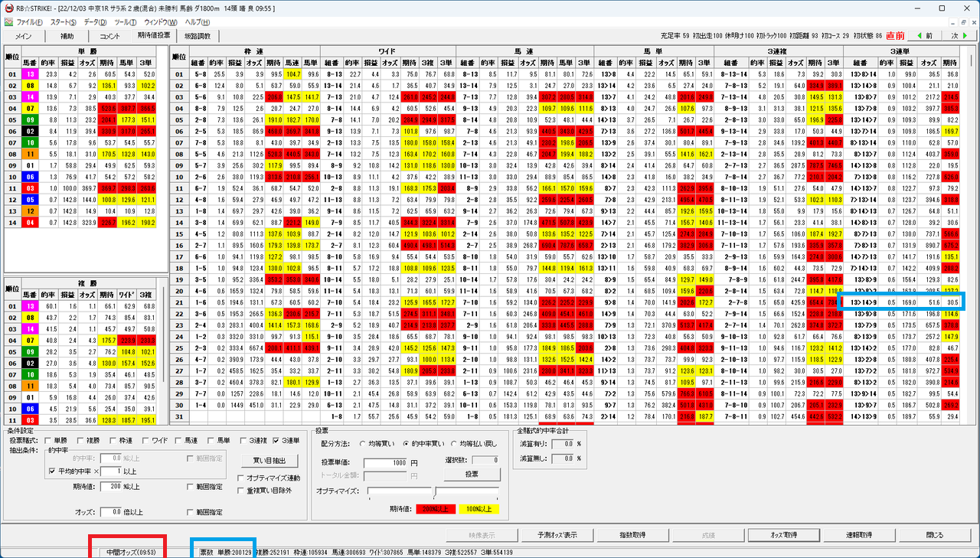Toggle the 平均的中率 checkbox
This screenshot has height=558, width=980.
pyautogui.click(x=54, y=471)
